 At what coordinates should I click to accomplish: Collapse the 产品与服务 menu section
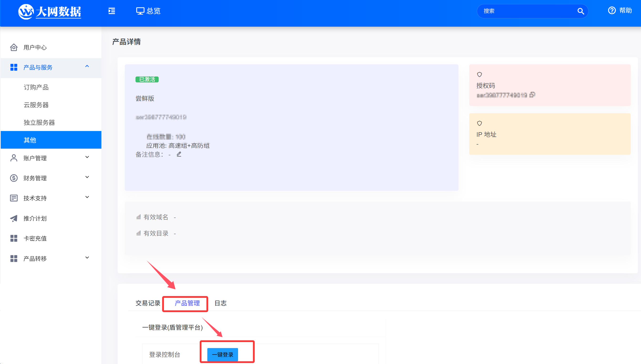(87, 66)
